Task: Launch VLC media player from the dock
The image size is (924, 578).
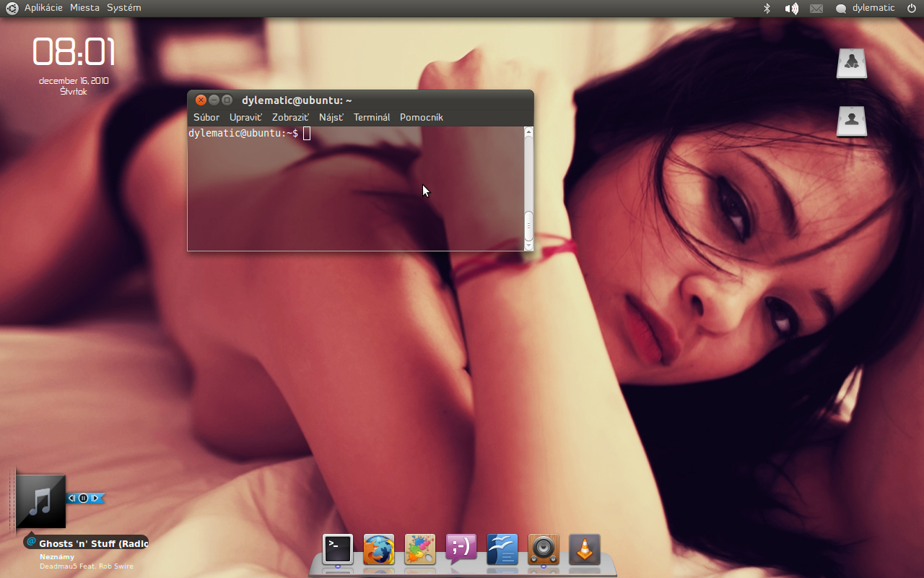Action: (x=585, y=550)
